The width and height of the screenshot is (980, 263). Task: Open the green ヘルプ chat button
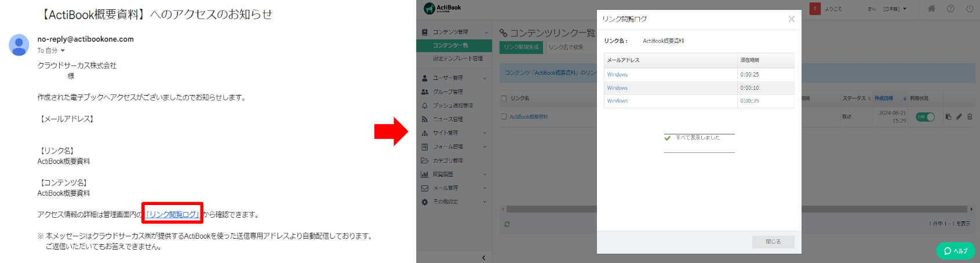(x=956, y=251)
